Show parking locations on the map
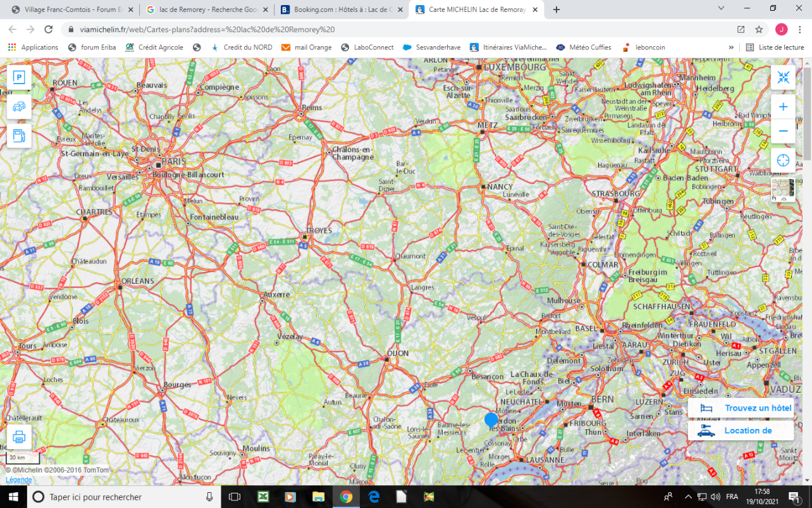This screenshot has height=508, width=812. (x=19, y=77)
